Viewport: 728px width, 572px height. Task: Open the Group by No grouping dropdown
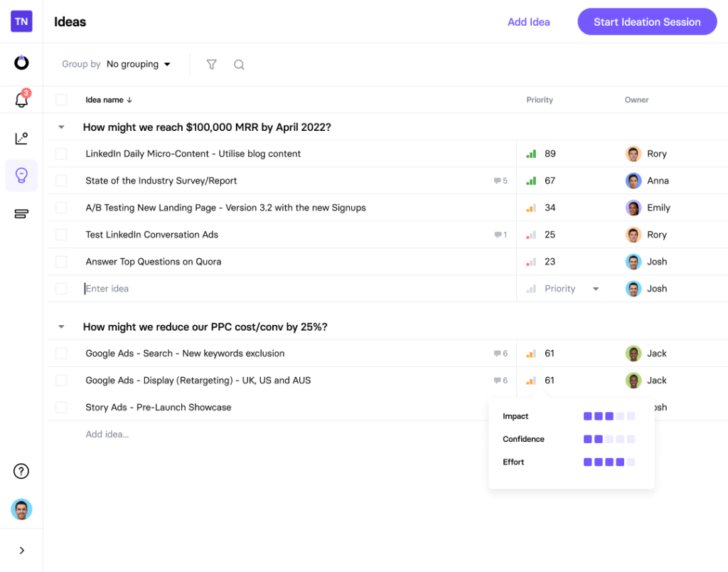tap(139, 64)
